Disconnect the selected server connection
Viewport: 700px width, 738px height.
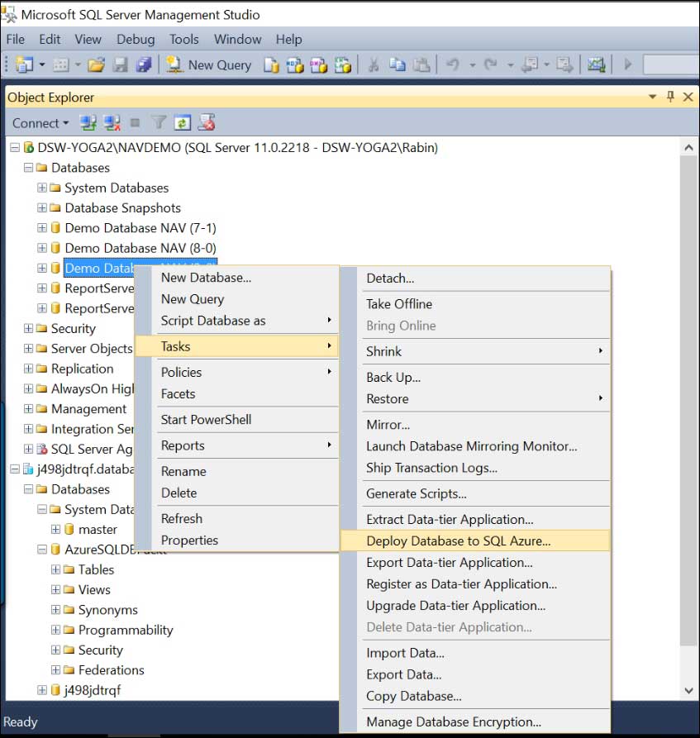pos(111,122)
